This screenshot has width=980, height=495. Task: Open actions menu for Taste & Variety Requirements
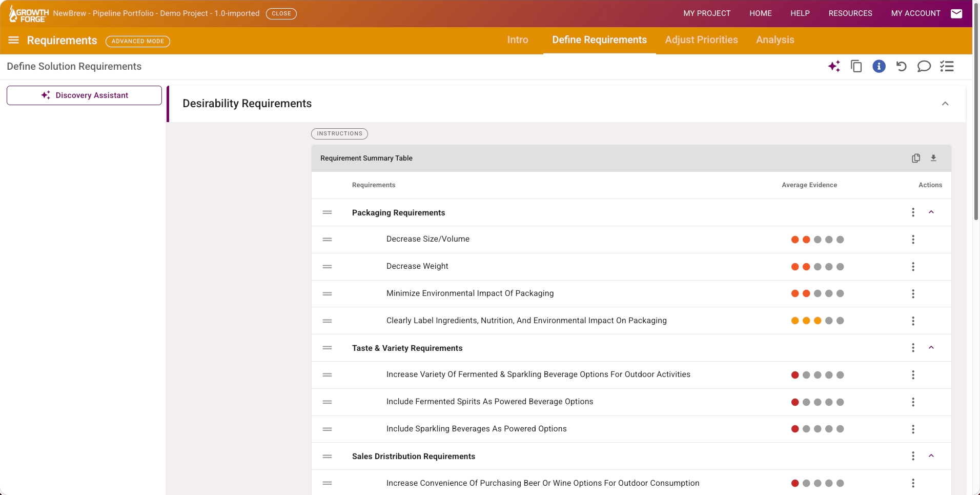click(913, 348)
